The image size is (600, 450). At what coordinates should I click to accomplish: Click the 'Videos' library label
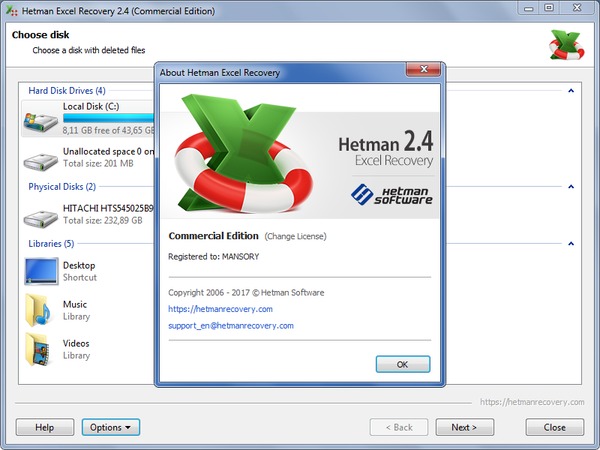point(76,344)
